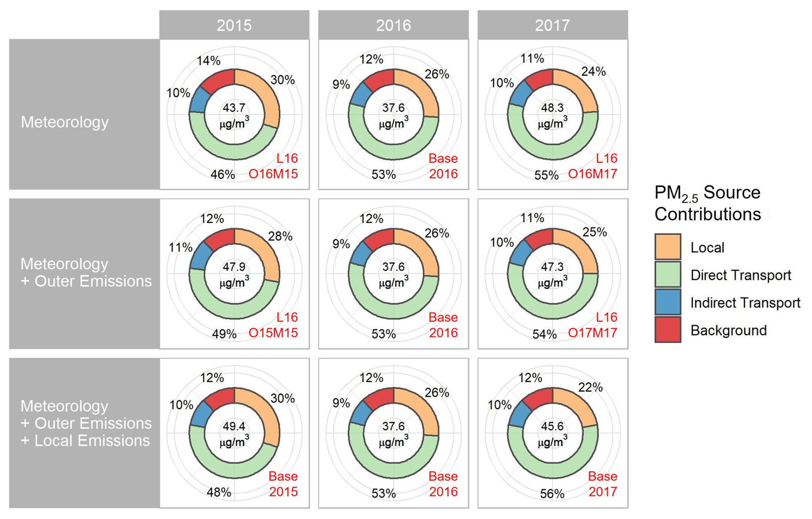This screenshot has height=519, width=812.
Task: Click the blue Indirect Transport legend swatch
Action: [667, 302]
